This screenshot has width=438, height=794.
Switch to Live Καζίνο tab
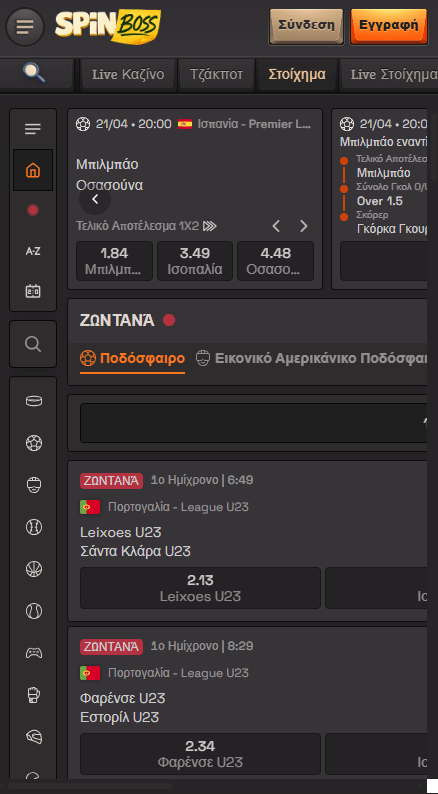coord(128,74)
